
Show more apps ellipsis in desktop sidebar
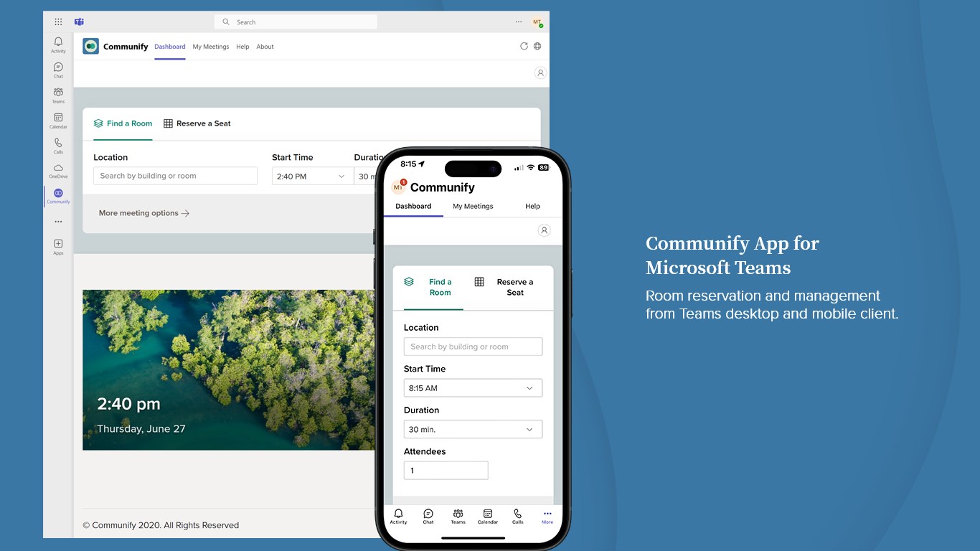click(58, 222)
